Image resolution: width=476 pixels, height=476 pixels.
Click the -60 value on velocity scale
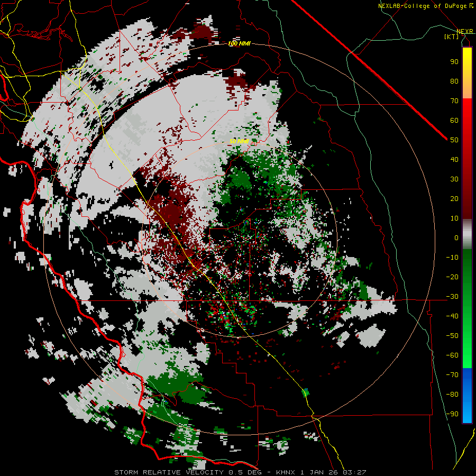[x=452, y=355]
